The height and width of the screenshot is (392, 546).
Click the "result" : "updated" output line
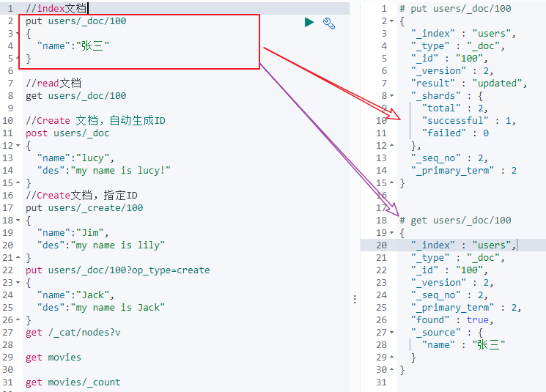(x=469, y=84)
